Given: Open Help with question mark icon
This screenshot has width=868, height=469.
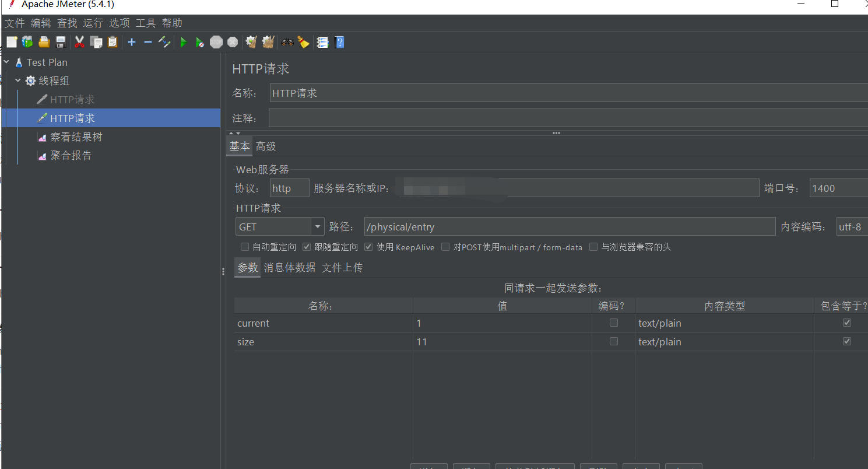Looking at the screenshot, I should (x=340, y=42).
